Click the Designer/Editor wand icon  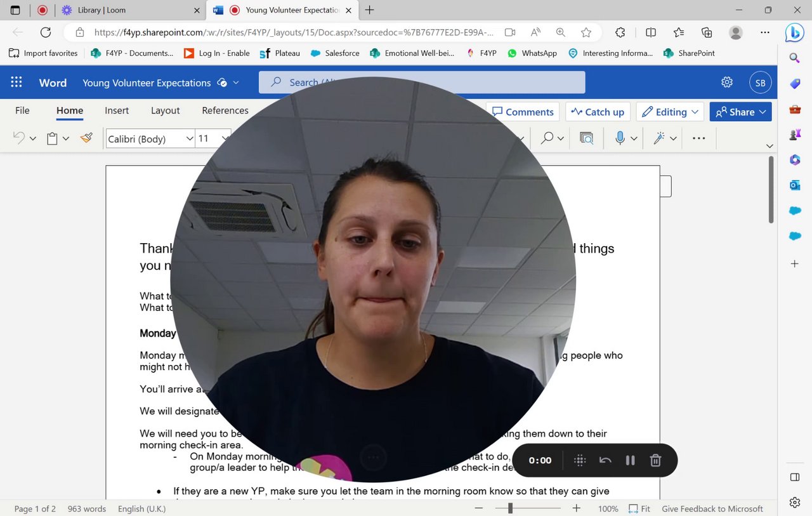point(659,138)
